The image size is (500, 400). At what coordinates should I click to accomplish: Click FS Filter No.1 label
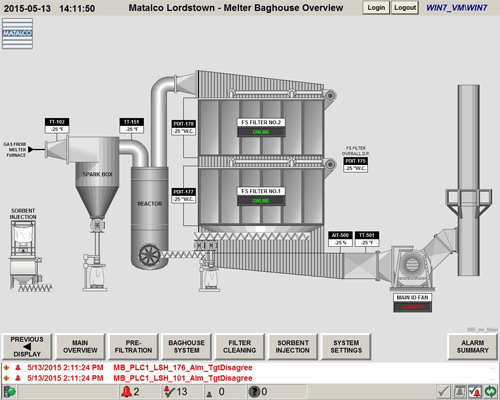261,191
